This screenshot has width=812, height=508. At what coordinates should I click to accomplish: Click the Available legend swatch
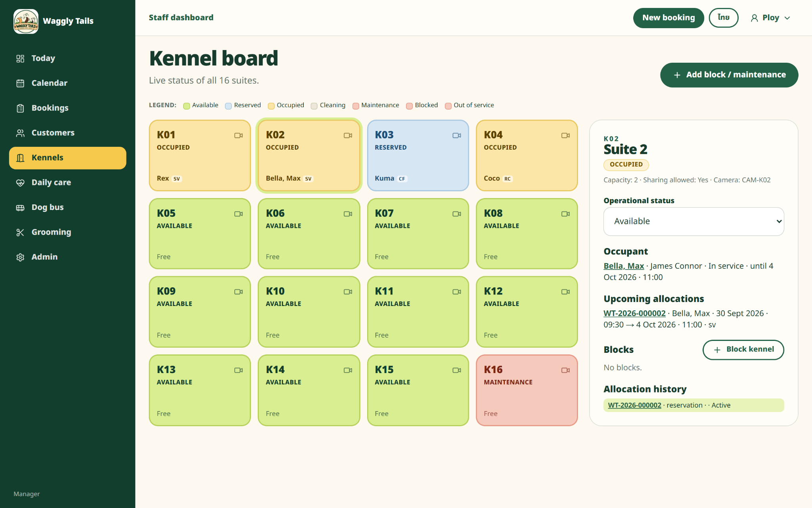coord(186,106)
